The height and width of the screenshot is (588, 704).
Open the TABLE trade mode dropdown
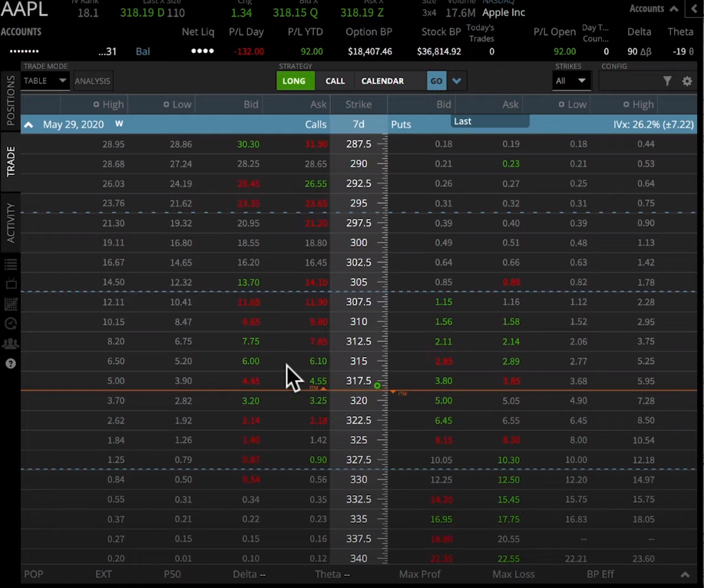point(45,81)
